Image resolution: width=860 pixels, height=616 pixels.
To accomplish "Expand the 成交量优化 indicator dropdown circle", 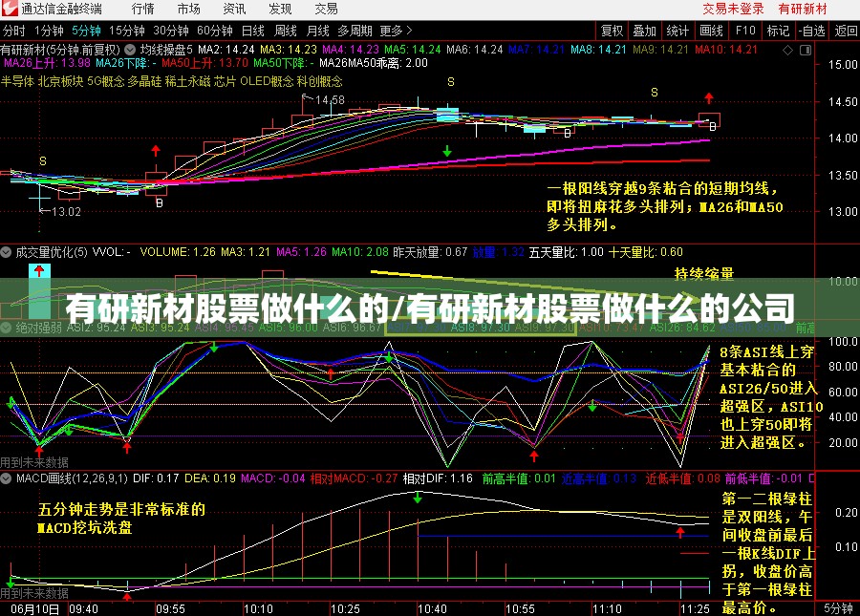I will click(x=6, y=252).
